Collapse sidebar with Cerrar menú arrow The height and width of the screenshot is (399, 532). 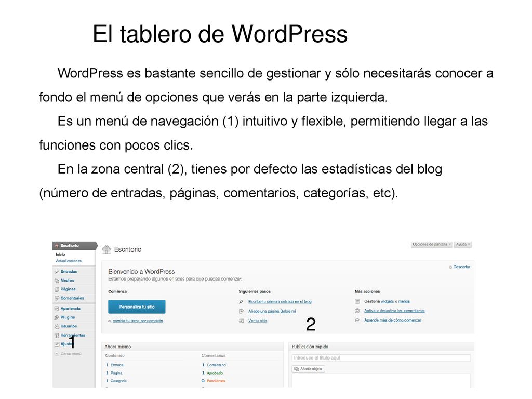[57, 354]
